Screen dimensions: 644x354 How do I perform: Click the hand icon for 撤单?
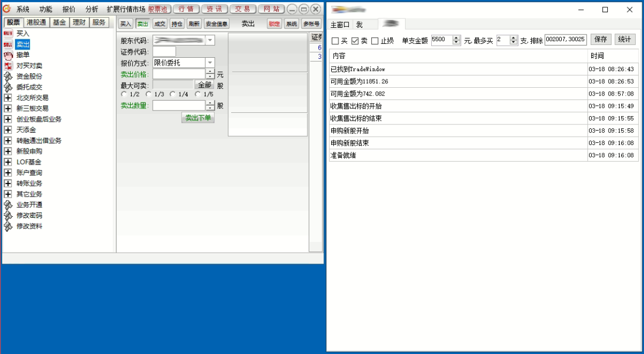coord(8,55)
